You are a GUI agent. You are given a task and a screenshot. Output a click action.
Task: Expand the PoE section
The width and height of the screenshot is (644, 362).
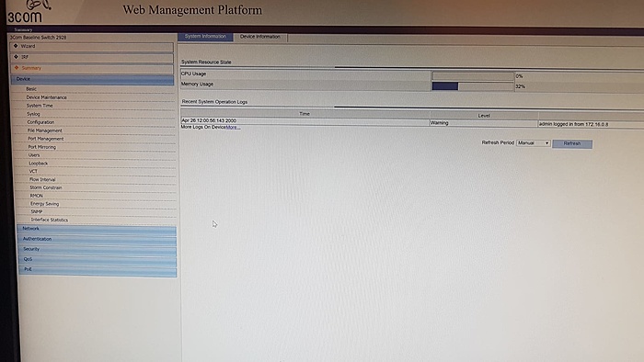click(x=98, y=270)
